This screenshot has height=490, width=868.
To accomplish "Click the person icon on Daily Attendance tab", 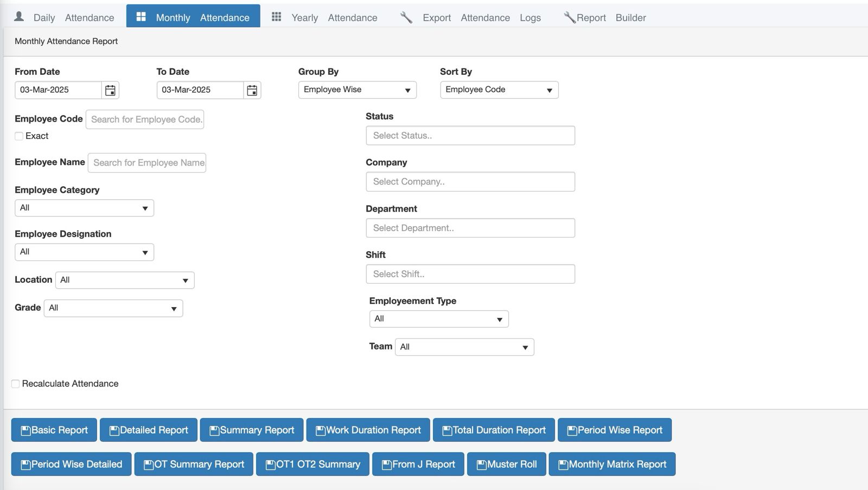I will pos(19,16).
